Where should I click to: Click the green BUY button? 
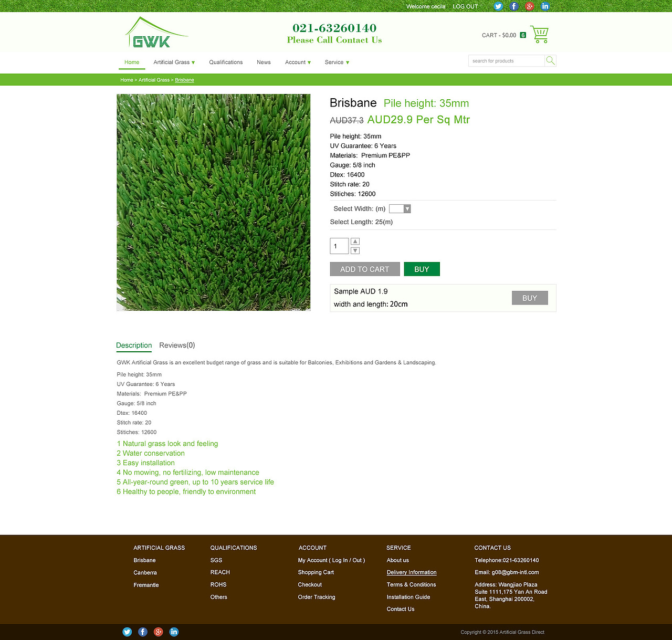coord(422,269)
